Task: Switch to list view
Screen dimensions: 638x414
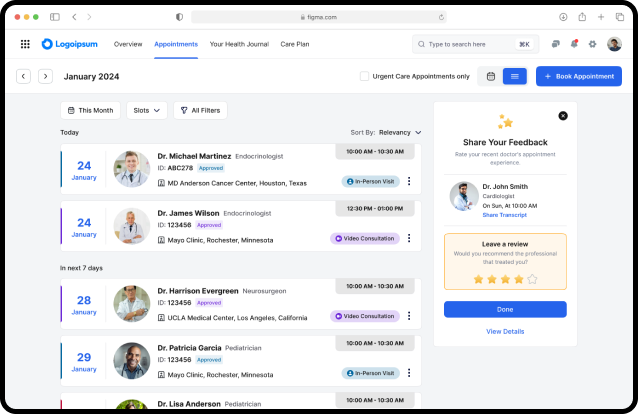Action: point(515,76)
